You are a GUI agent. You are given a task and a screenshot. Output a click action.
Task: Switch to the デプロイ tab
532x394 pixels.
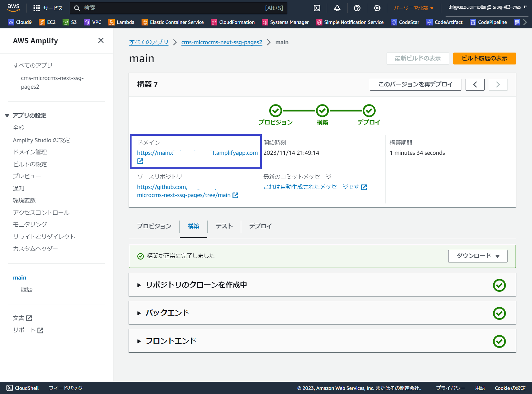260,226
